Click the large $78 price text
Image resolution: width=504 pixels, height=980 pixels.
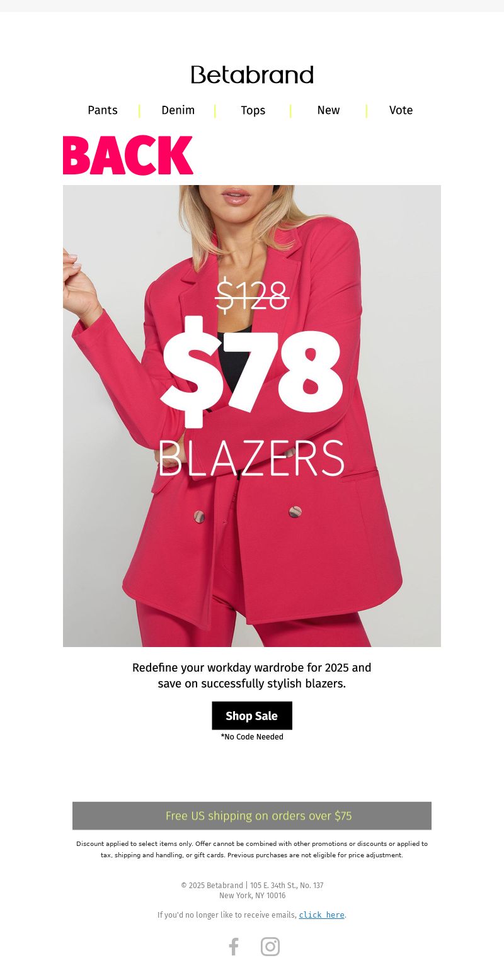(252, 371)
